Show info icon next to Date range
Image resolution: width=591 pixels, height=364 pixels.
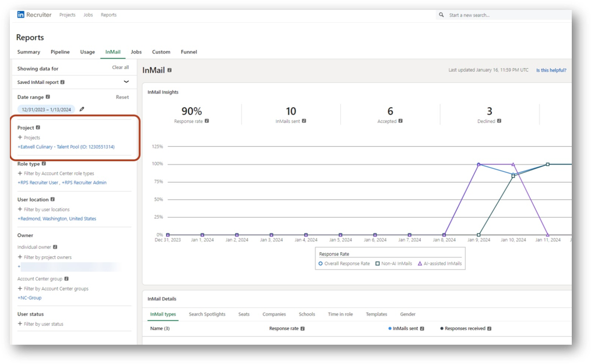pyautogui.click(x=48, y=97)
